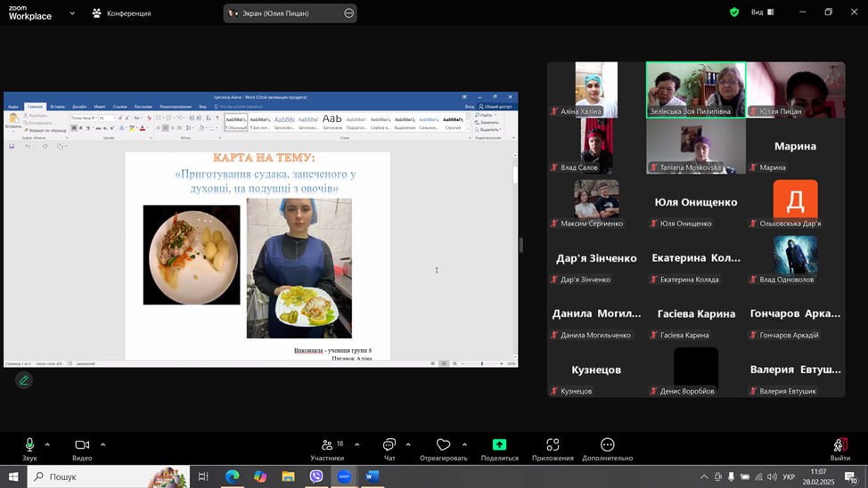Toggle the green annotation pencil button
868x488 pixels.
(x=24, y=380)
